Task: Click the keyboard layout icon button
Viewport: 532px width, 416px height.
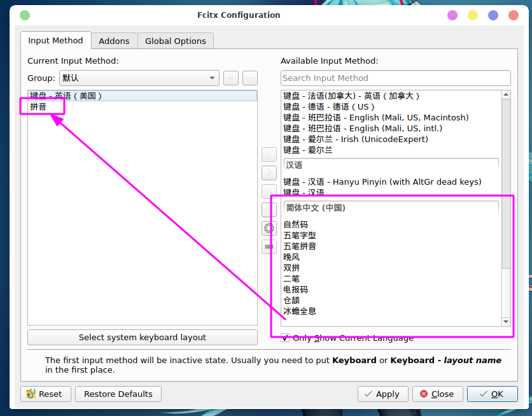Action: 269,247
